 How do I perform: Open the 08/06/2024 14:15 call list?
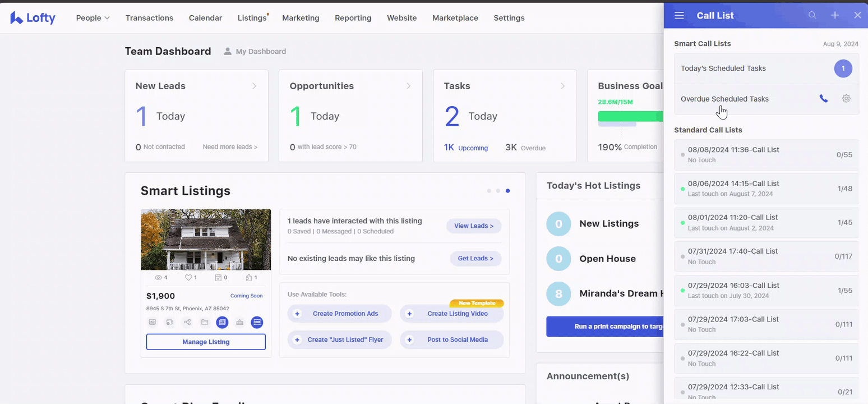[x=767, y=189]
